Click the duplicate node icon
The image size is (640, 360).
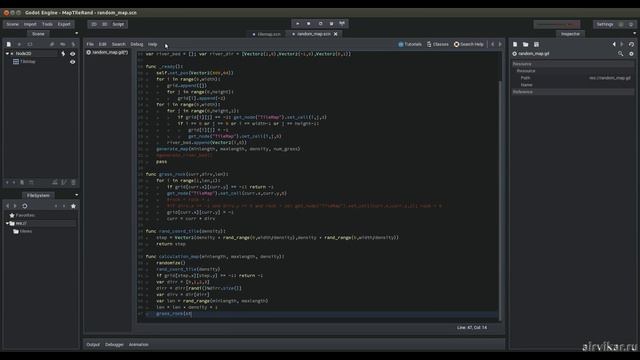click(22, 182)
